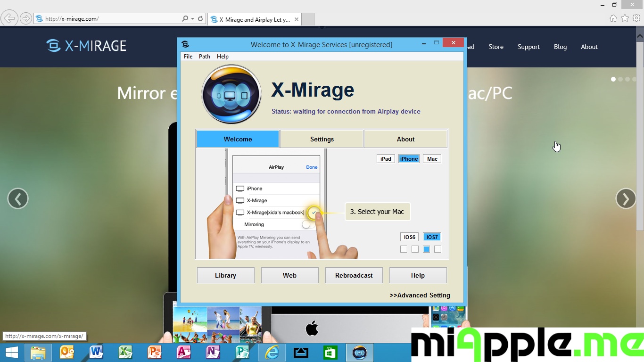The width and height of the screenshot is (644, 362).
Task: Open the About tab in X-Mirage
Action: coord(405,139)
